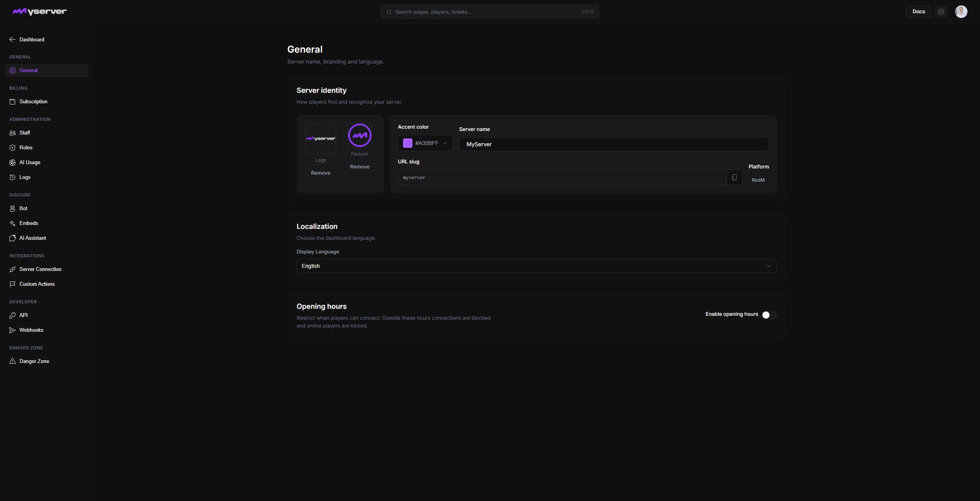
Task: Expand the accent color chevron
Action: (x=445, y=143)
